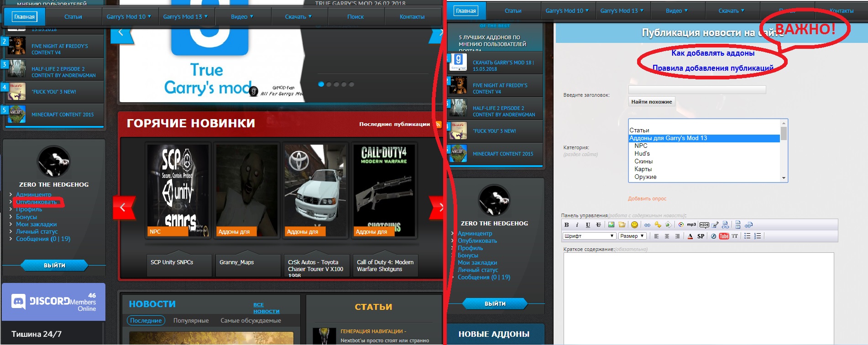Screen dimensions: 868x345
Task: Insert video with the media player icon
Action: (x=681, y=225)
